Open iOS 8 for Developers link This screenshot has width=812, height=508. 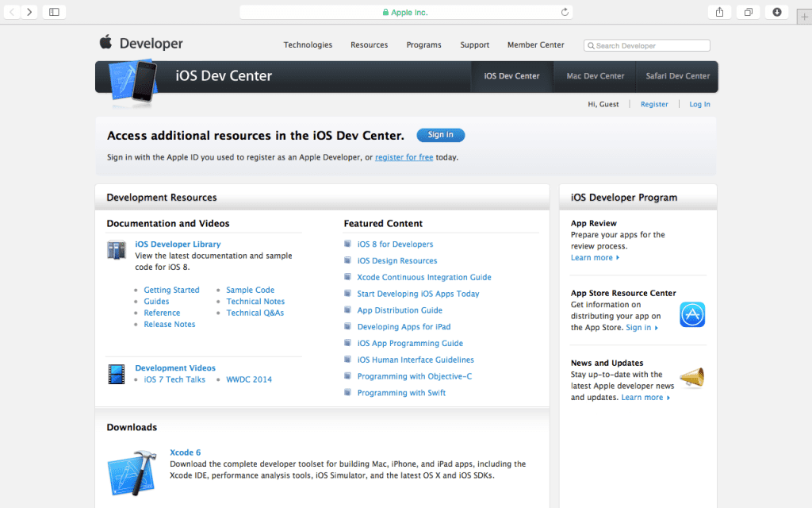pyautogui.click(x=395, y=244)
